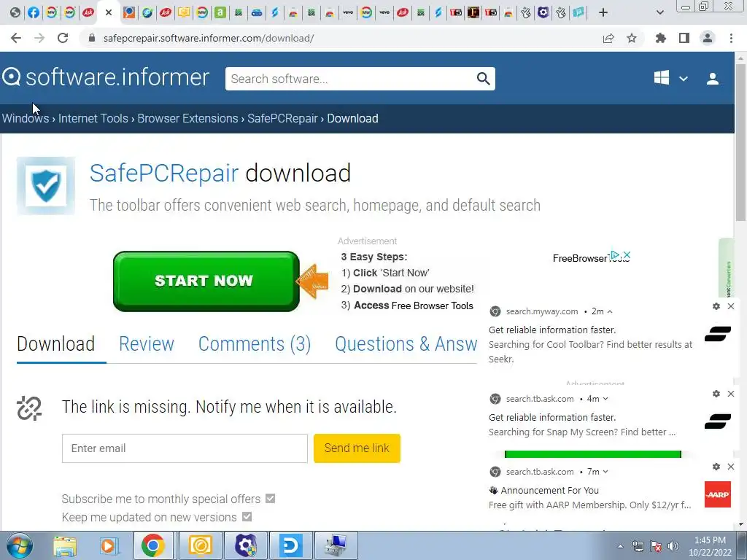747x560 pixels.
Task: Click the page vertical scrollbar thumb
Action: pos(740,141)
